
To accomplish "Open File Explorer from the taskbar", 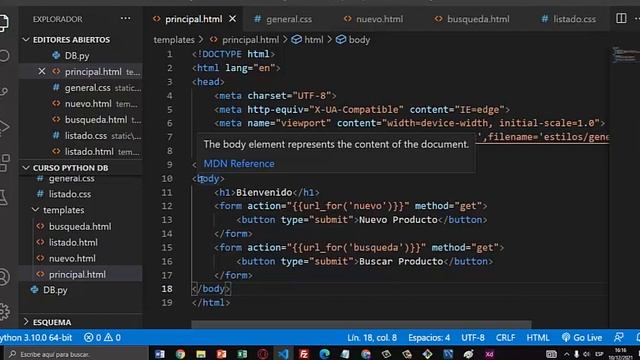I will pos(201,354).
